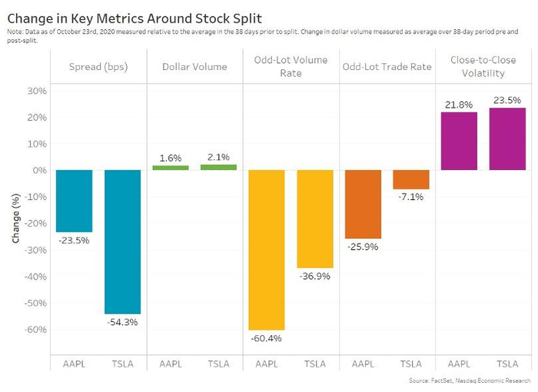This screenshot has height=392, width=538.
Task: Click the Close-to-Close Volatility header
Action: [483, 67]
